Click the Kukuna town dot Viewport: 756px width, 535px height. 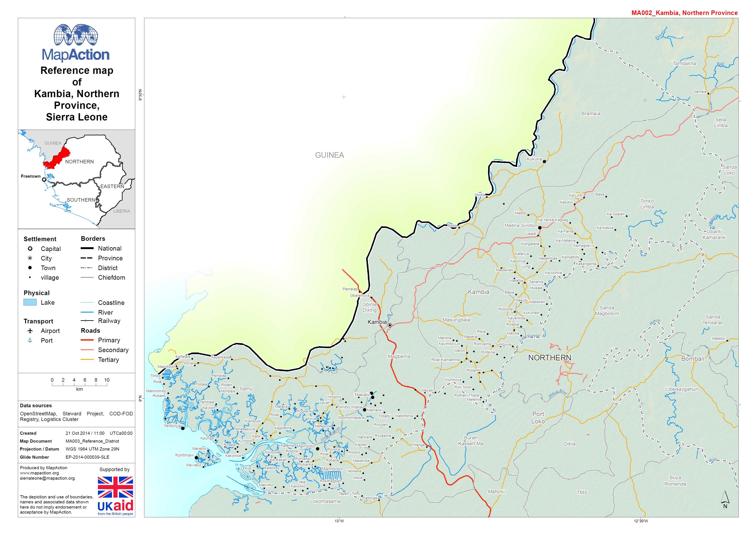[545, 161]
